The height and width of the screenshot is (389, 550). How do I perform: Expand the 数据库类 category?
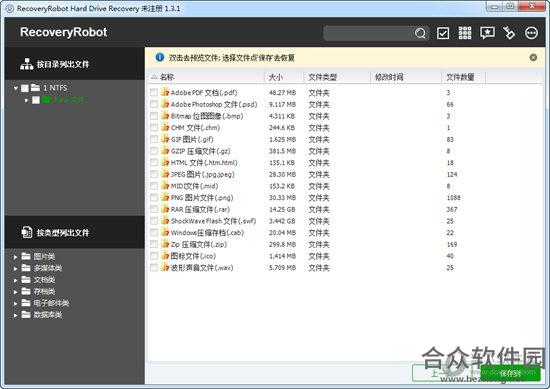tap(15, 315)
